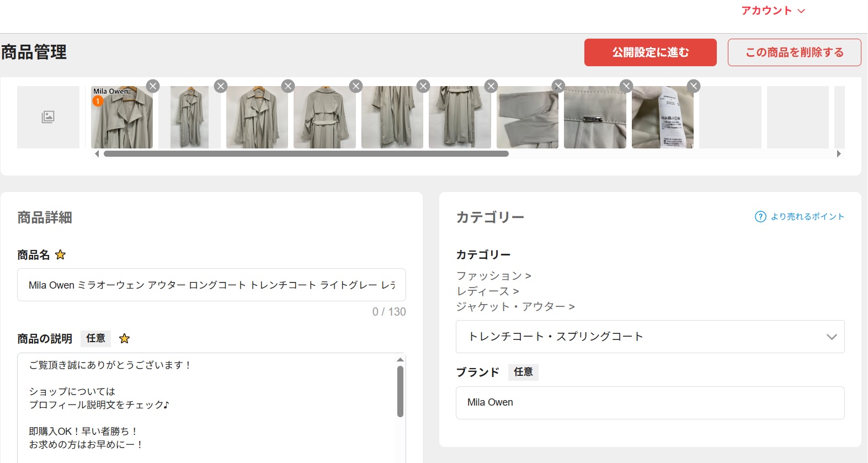This screenshot has height=463, width=868.
Task: Click the 商品名 text field
Action: point(211,285)
